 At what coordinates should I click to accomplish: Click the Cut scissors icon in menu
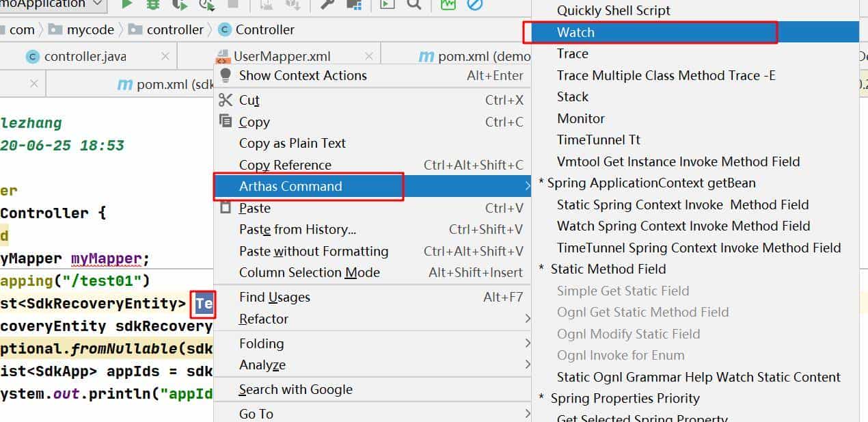coord(226,100)
